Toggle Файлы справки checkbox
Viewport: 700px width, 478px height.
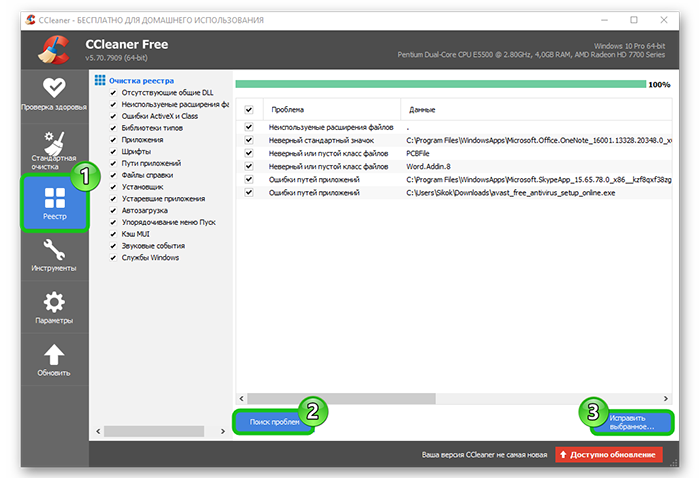[x=113, y=175]
